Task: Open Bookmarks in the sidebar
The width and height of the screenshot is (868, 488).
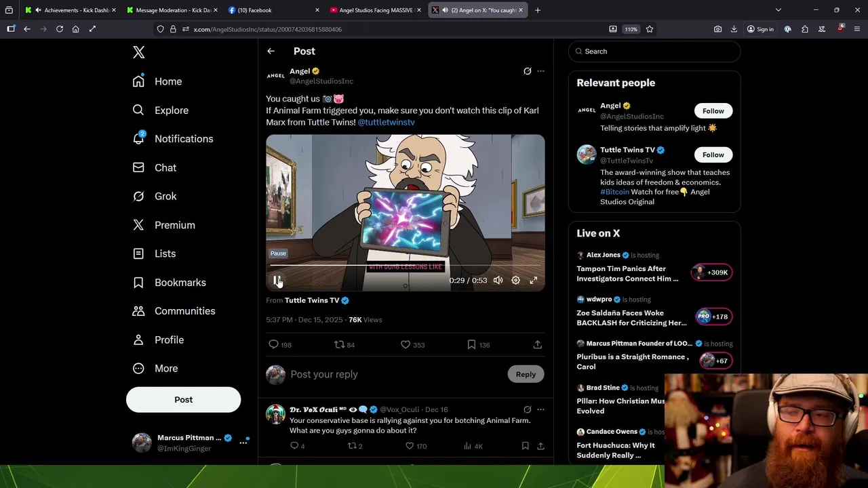Action: pos(170,283)
